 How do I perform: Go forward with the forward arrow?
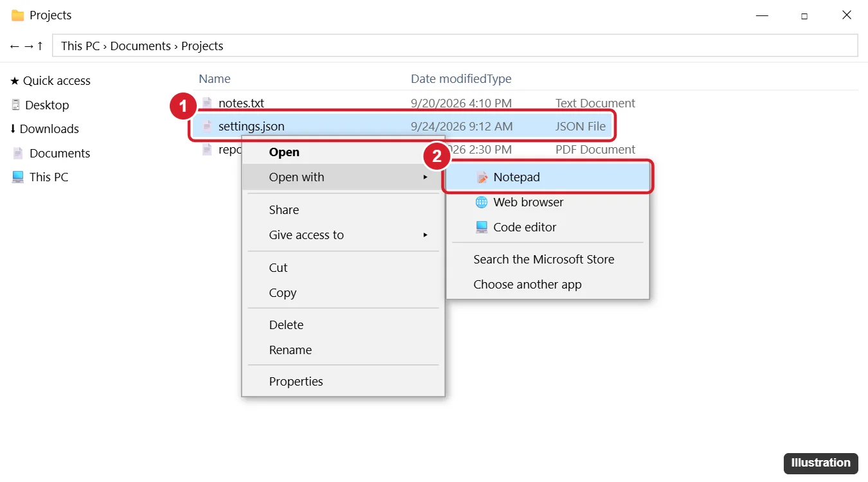point(28,46)
